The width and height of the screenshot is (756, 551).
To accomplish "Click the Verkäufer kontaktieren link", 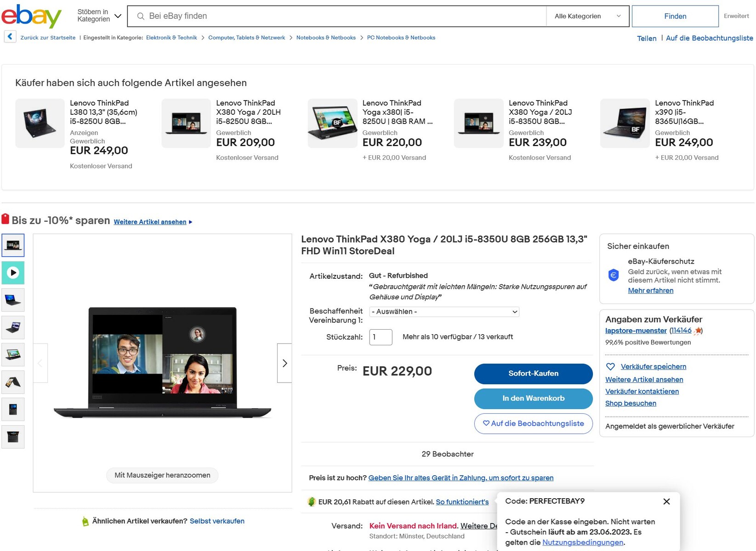I will [x=642, y=392].
